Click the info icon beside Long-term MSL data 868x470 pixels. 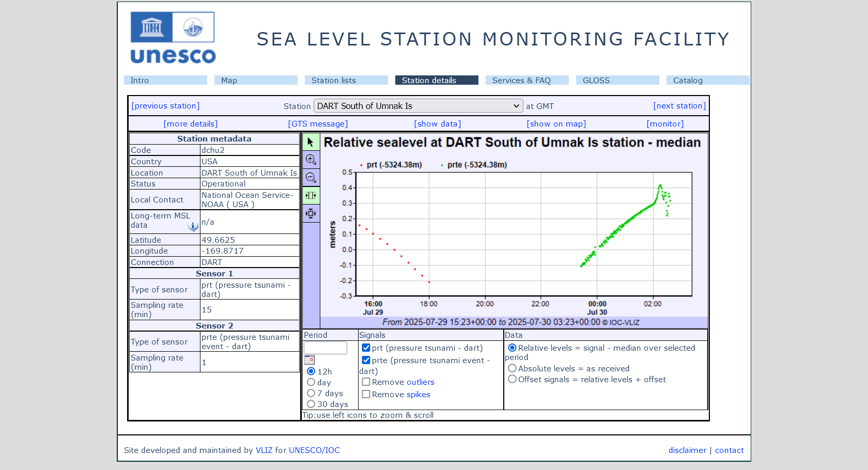(x=193, y=226)
